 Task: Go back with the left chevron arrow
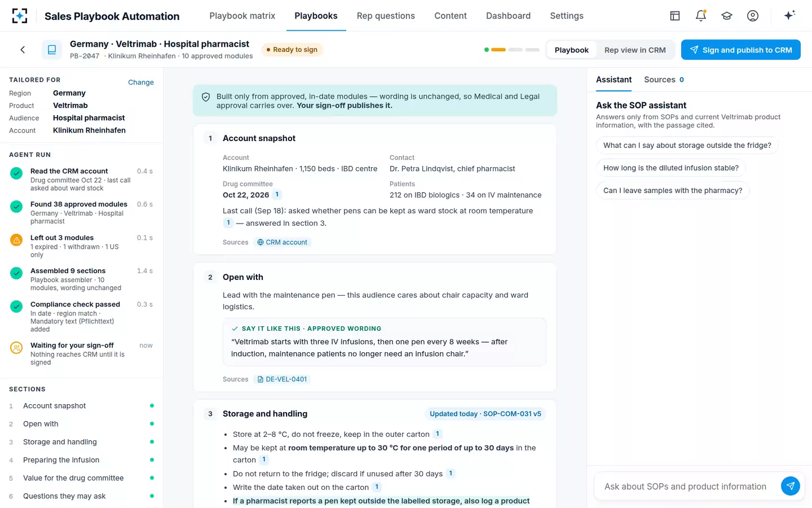coord(23,50)
